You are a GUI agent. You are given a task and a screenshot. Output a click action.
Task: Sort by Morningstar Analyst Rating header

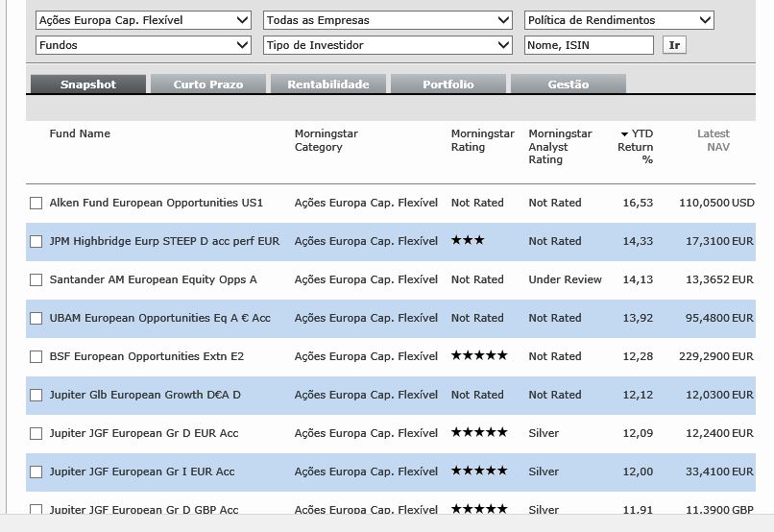tap(560, 147)
